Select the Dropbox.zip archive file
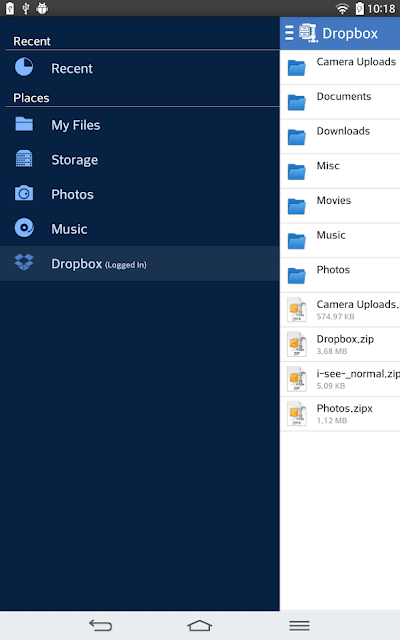 pos(340,344)
